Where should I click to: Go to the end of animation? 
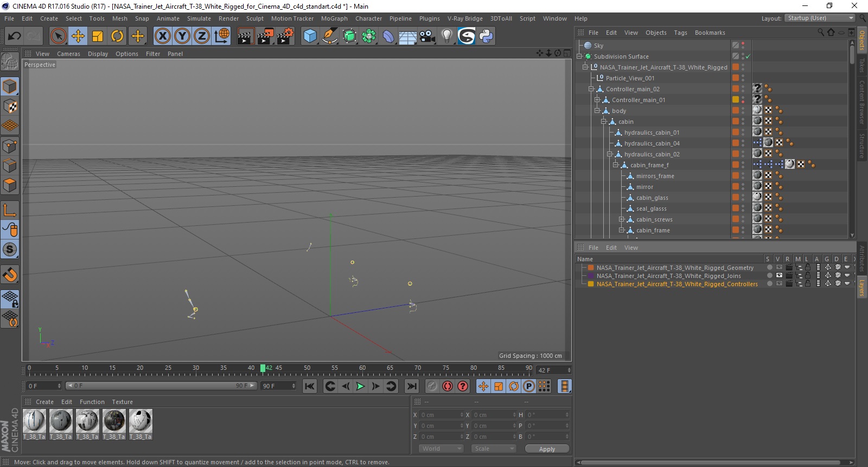point(412,386)
